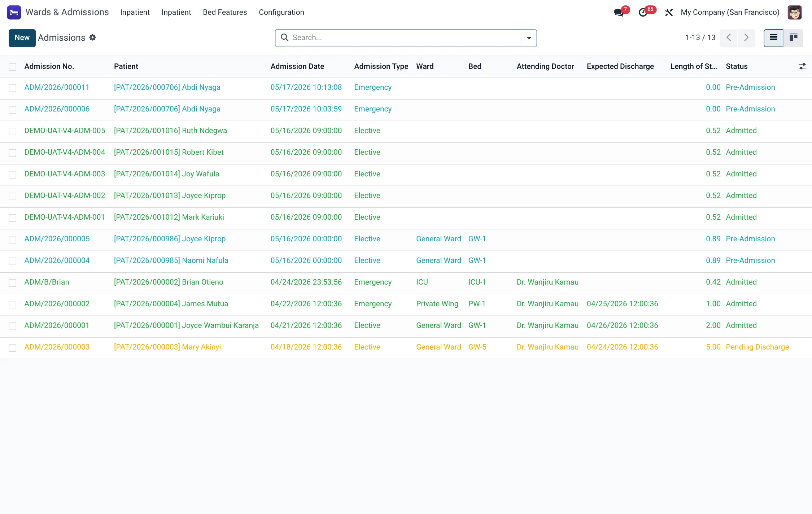The height and width of the screenshot is (514, 812).
Task: Click the 1-13 / 13 pager counter
Action: (x=700, y=38)
